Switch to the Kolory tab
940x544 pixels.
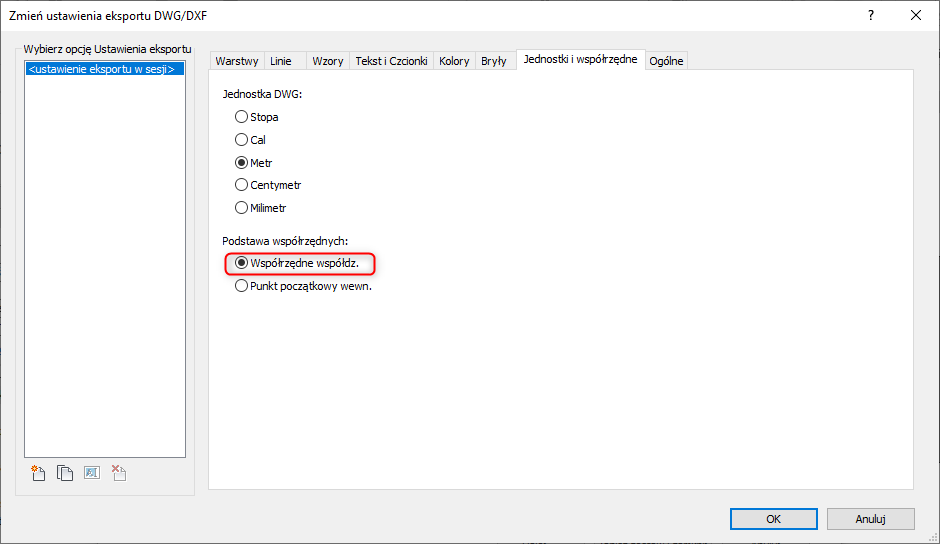454,61
